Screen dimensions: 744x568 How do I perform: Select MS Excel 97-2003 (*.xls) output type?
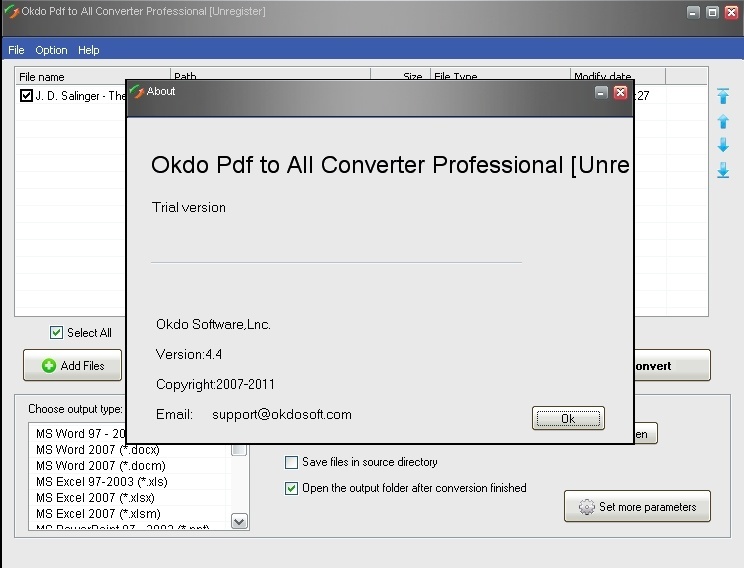(x=102, y=482)
